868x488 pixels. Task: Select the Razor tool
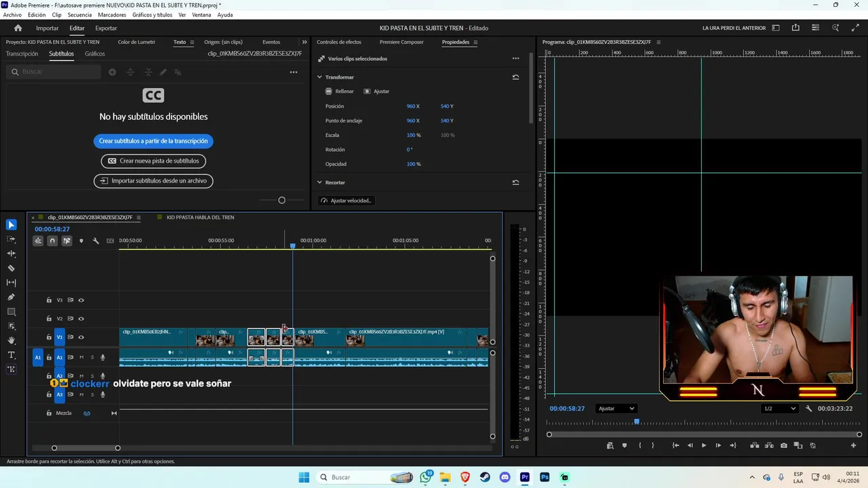(11, 268)
